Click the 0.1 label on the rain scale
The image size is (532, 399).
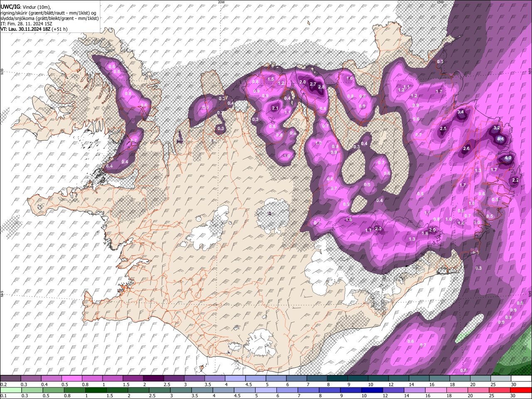point(3,396)
